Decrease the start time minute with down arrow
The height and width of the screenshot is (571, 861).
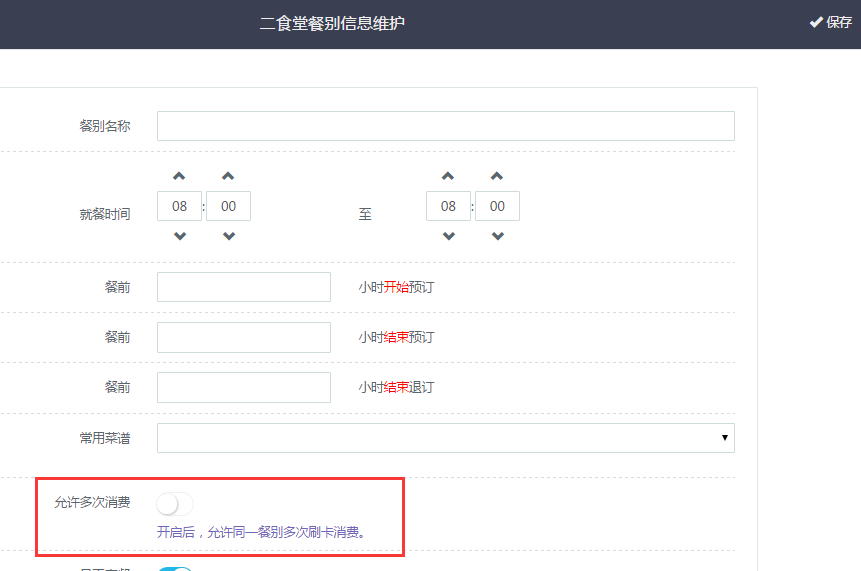click(x=228, y=236)
